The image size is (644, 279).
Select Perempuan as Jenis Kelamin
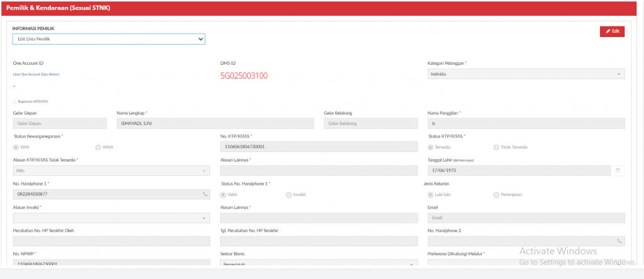click(x=497, y=194)
